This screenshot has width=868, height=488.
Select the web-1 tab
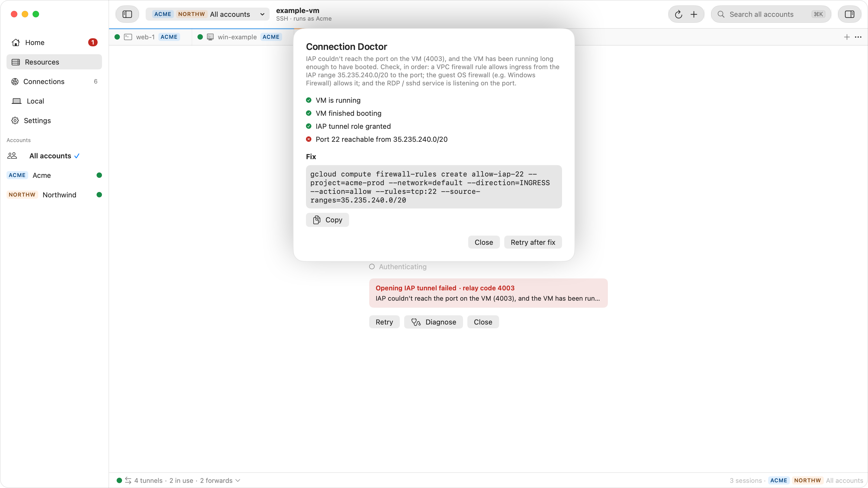pyautogui.click(x=150, y=37)
